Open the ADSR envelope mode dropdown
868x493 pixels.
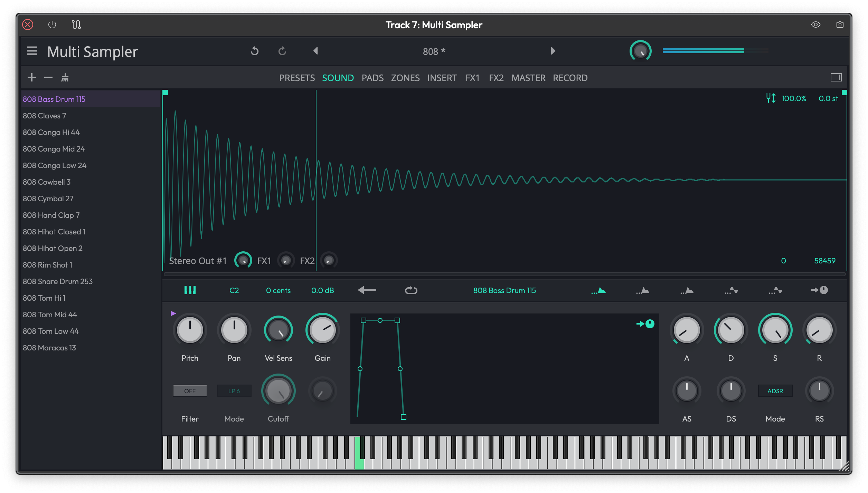tap(775, 391)
